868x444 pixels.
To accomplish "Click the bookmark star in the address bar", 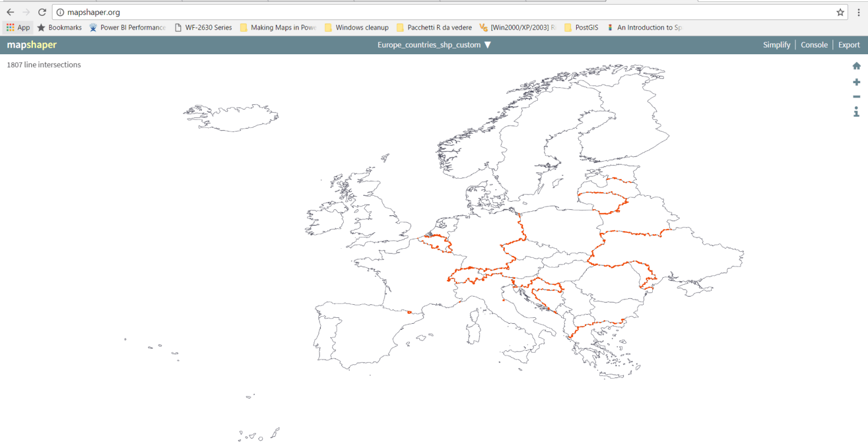I will pos(841,12).
